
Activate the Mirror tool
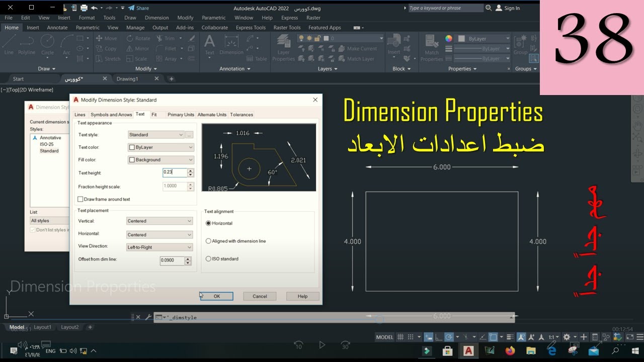point(138,49)
